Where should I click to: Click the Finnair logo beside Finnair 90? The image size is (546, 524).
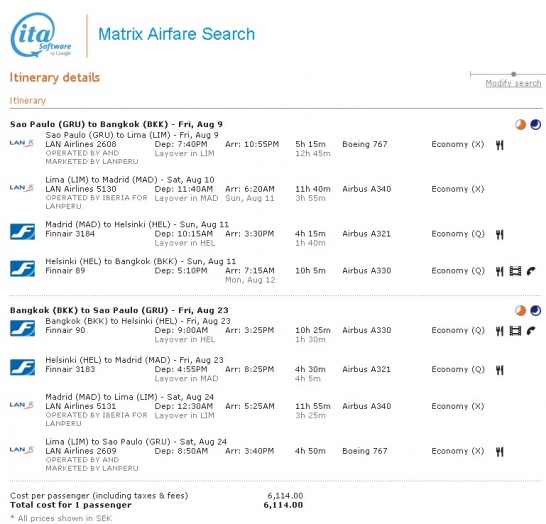pyautogui.click(x=22, y=328)
